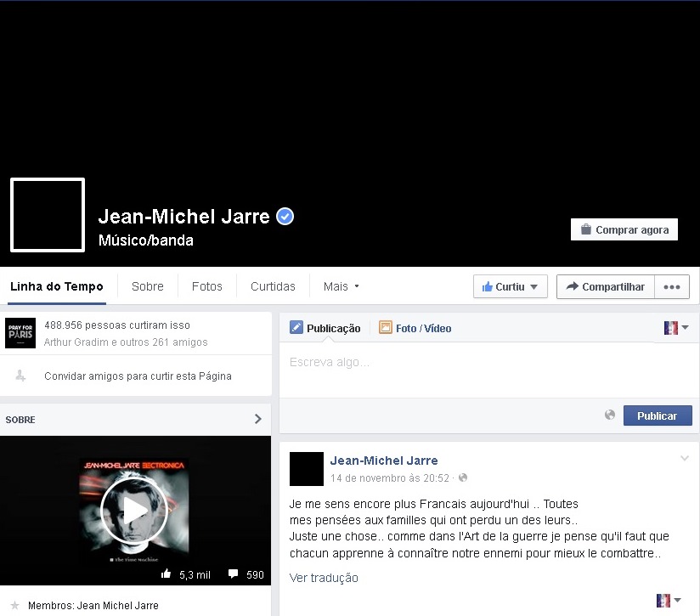This screenshot has width=700, height=616.
Task: Open the post options chevron
Action: point(685,459)
